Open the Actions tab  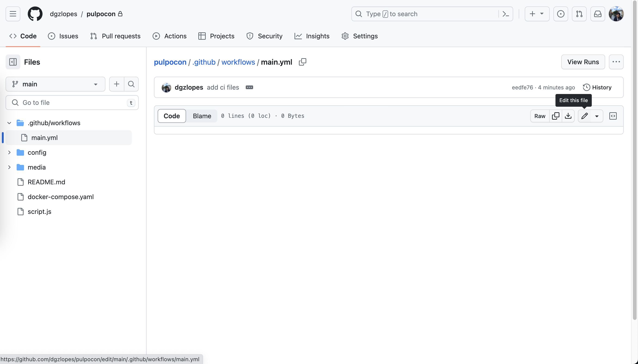click(x=170, y=36)
